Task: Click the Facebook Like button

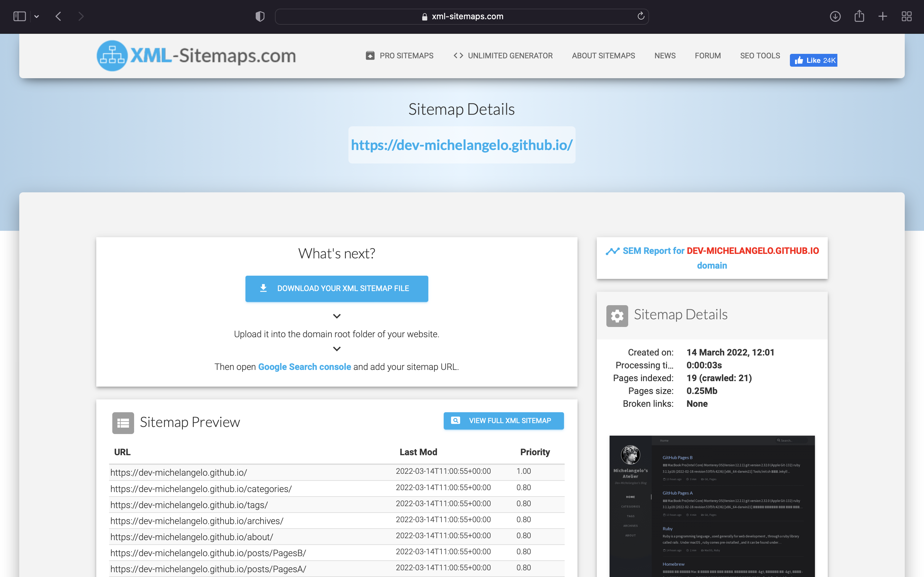Action: pyautogui.click(x=813, y=60)
